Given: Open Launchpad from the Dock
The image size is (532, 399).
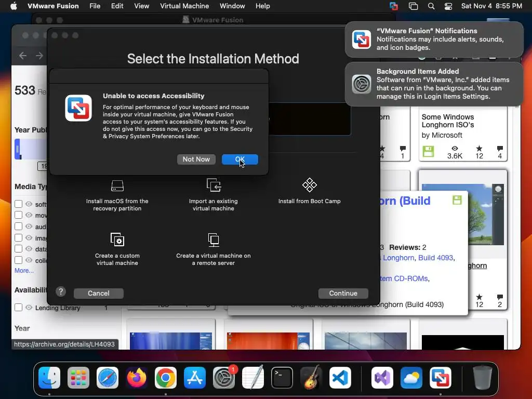Looking at the screenshot, I should (x=78, y=378).
